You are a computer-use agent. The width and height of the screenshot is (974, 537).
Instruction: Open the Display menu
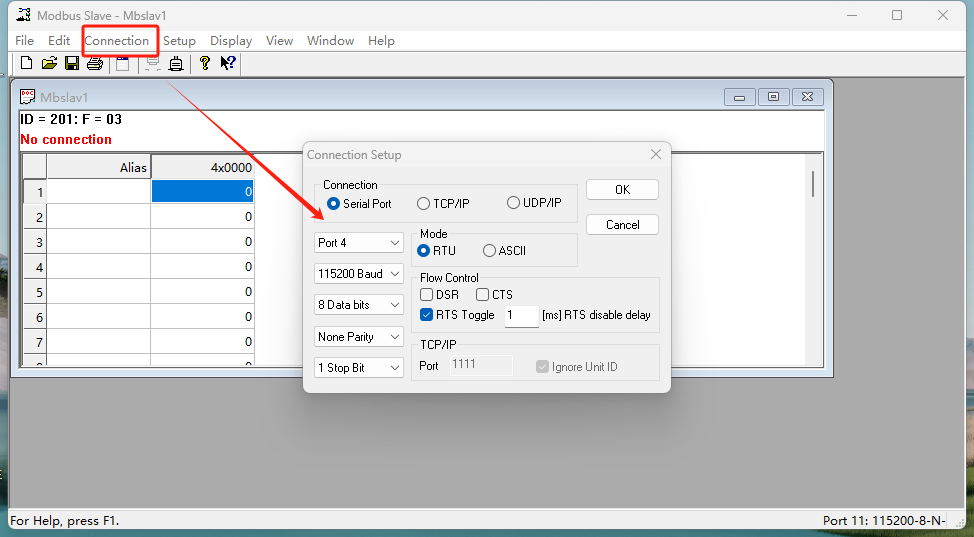[231, 40]
